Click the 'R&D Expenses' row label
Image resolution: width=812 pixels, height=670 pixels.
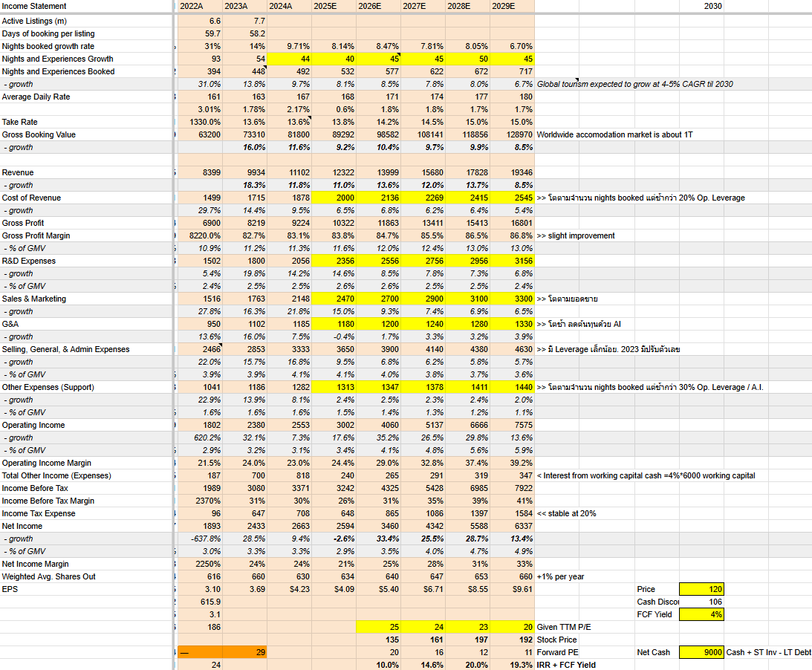tap(28, 261)
